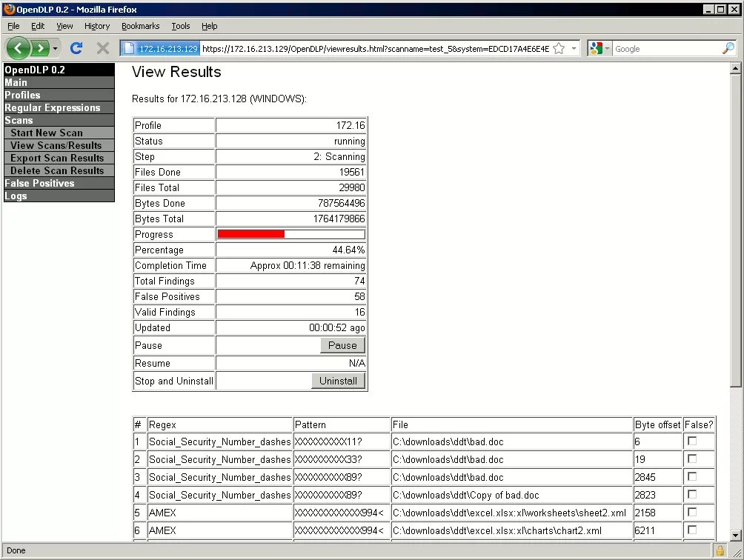Open the back/forward history dropdown arrow
The height and width of the screenshot is (560, 744).
click(x=55, y=48)
